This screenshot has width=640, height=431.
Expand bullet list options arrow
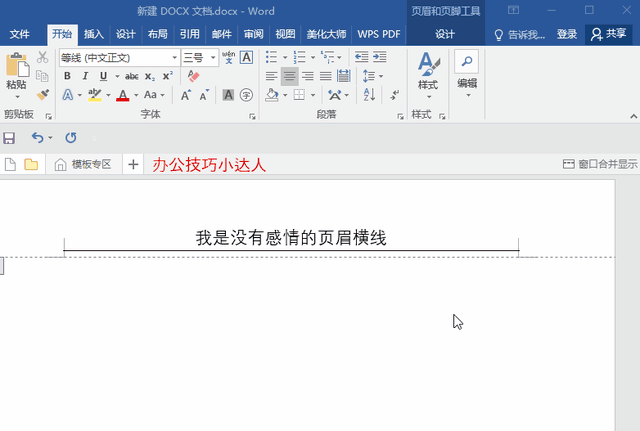pyautogui.click(x=285, y=58)
